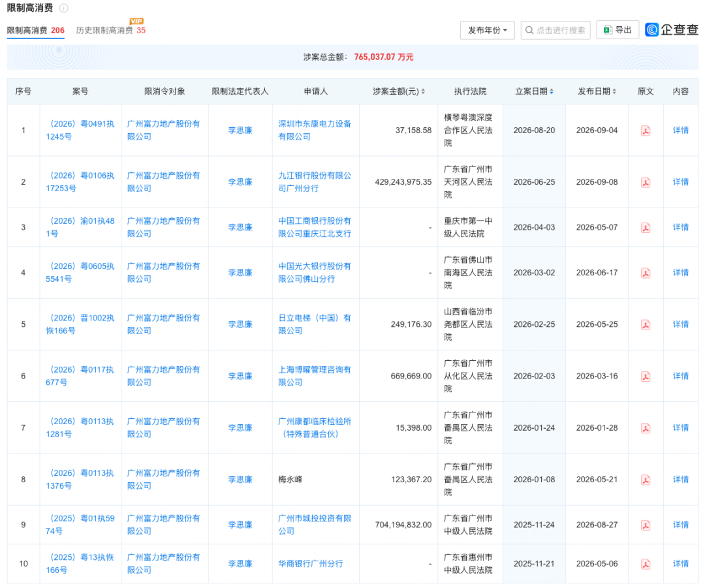The height and width of the screenshot is (588, 705).
Task: Select total amount 765,037.07 万元
Action: (384, 57)
